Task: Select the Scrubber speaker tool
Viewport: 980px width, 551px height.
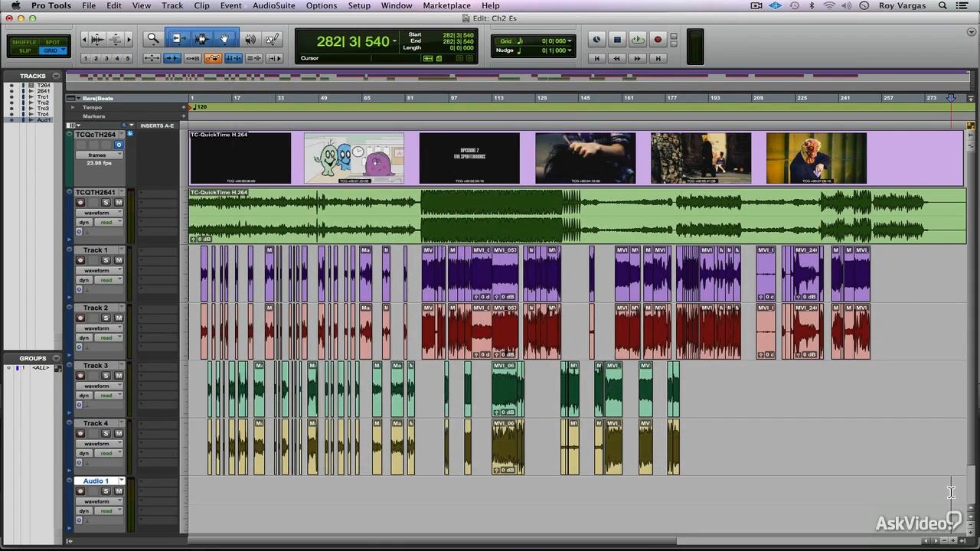Action: (250, 39)
